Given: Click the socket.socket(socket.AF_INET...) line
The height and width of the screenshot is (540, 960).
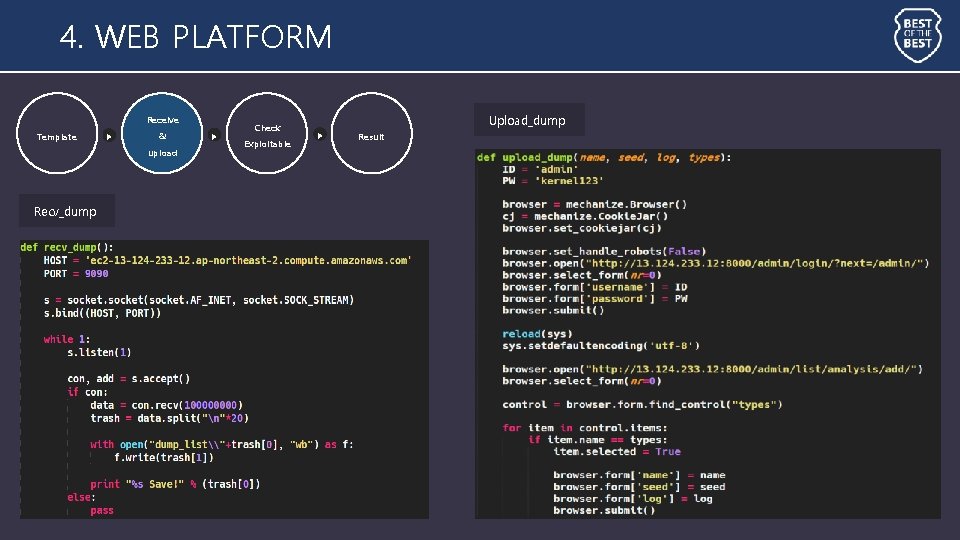Looking at the screenshot, I should click(198, 300).
